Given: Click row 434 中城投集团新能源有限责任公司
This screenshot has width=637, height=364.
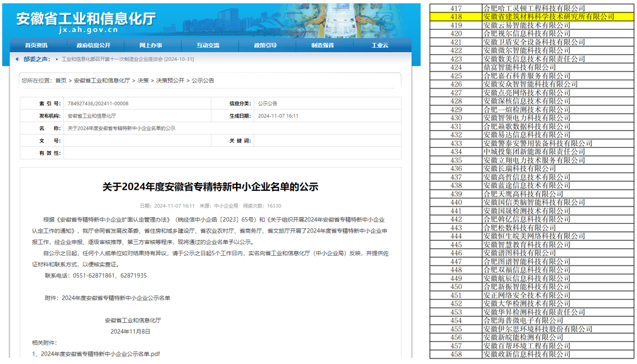Looking at the screenshot, I should tap(534, 152).
